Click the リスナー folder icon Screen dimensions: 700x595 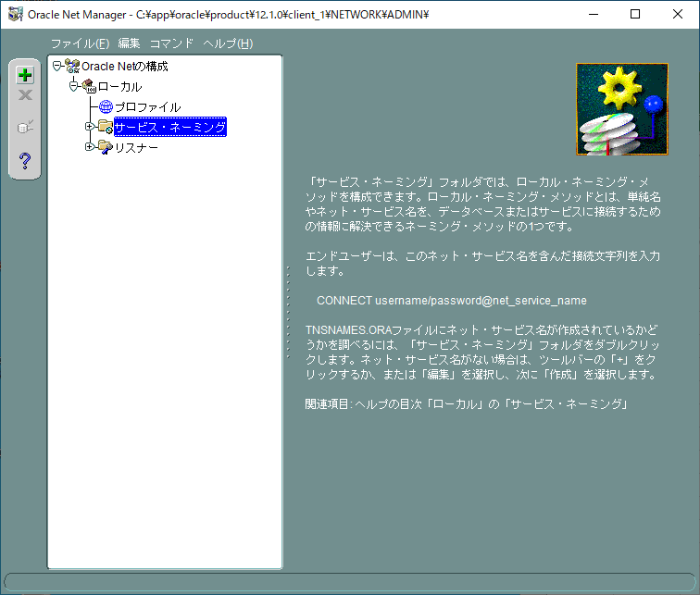point(106,147)
